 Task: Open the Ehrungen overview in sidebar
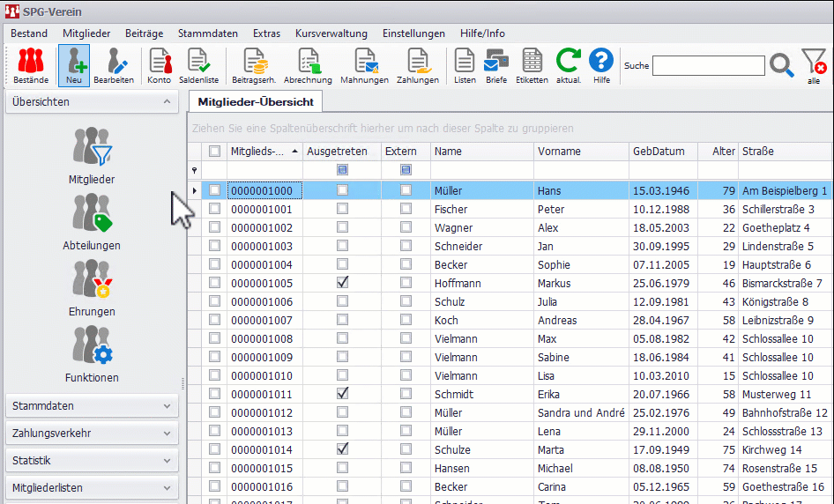pos(92,288)
